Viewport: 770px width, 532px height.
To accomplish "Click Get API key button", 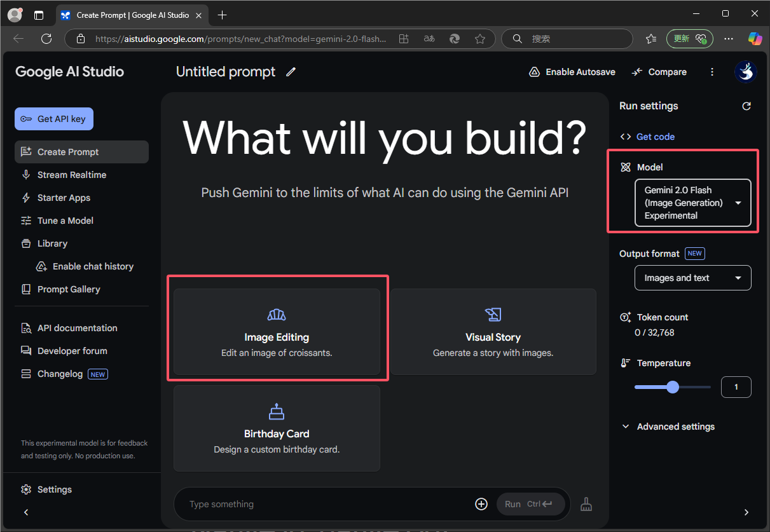I will coord(54,119).
